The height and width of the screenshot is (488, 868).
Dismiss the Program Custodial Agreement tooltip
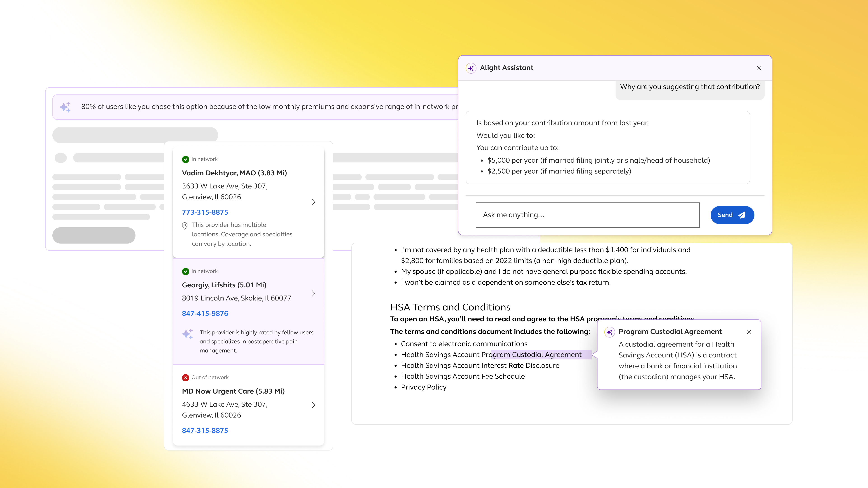coord(748,332)
